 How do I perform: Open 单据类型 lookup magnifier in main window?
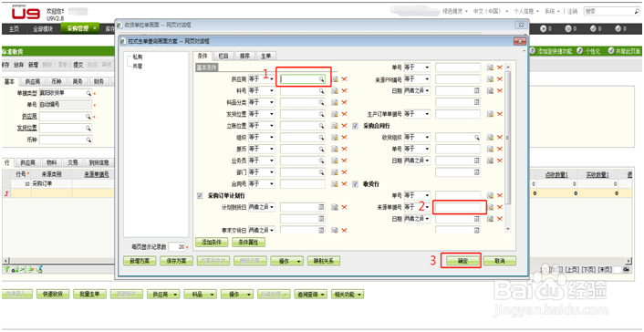[x=88, y=93]
